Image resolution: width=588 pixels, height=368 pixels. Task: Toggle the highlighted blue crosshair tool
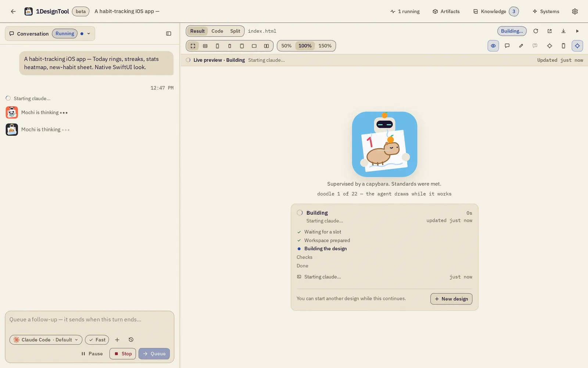click(577, 46)
